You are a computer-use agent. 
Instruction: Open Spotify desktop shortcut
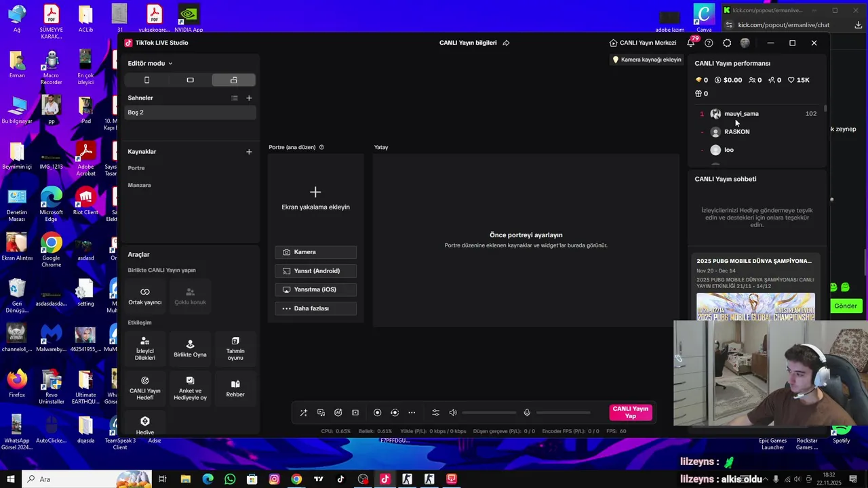[841, 434]
